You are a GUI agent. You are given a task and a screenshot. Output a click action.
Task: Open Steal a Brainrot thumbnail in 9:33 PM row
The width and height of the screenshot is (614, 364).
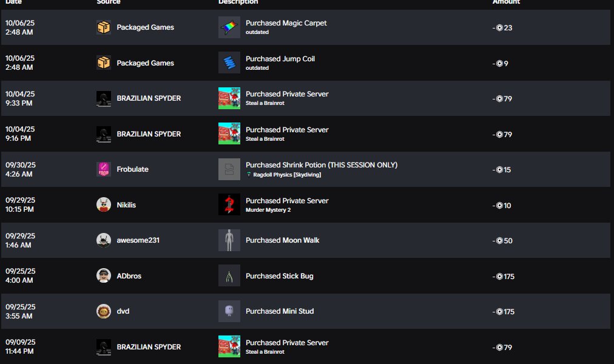coord(229,98)
